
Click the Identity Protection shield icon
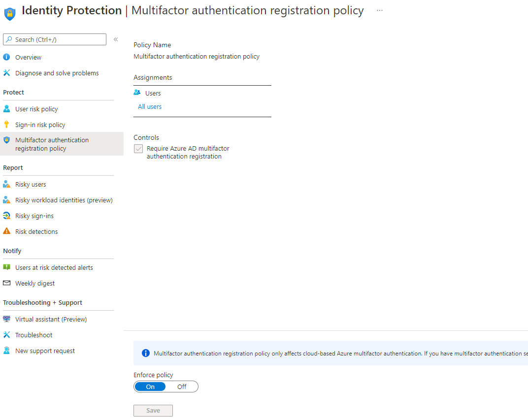point(10,13)
